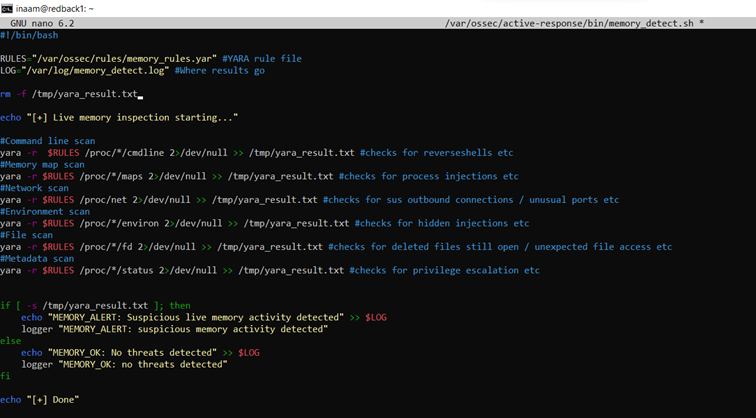Click the #Command line scan comment

point(48,141)
